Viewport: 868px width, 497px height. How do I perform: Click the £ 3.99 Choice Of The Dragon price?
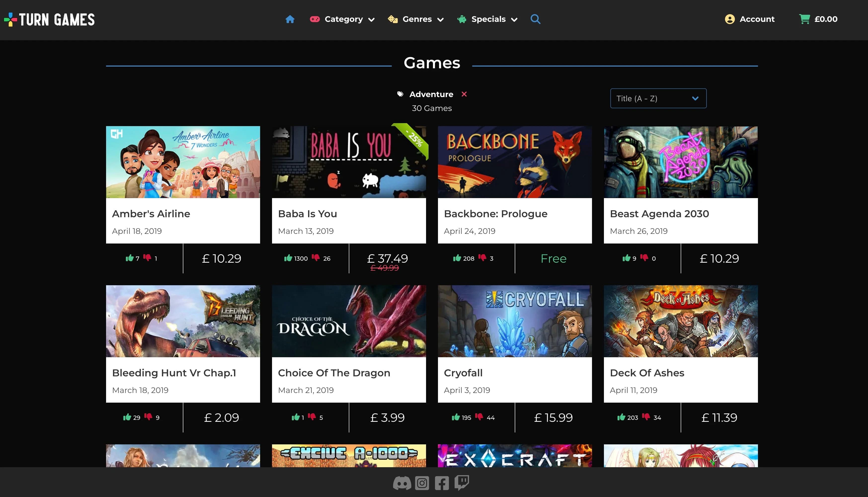coord(387,418)
